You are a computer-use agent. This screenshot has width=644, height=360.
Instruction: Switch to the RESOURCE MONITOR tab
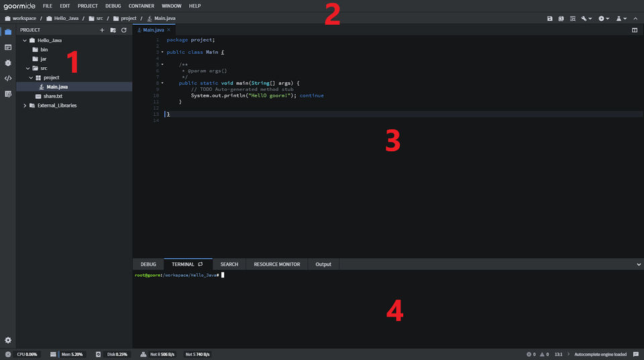tap(276, 265)
